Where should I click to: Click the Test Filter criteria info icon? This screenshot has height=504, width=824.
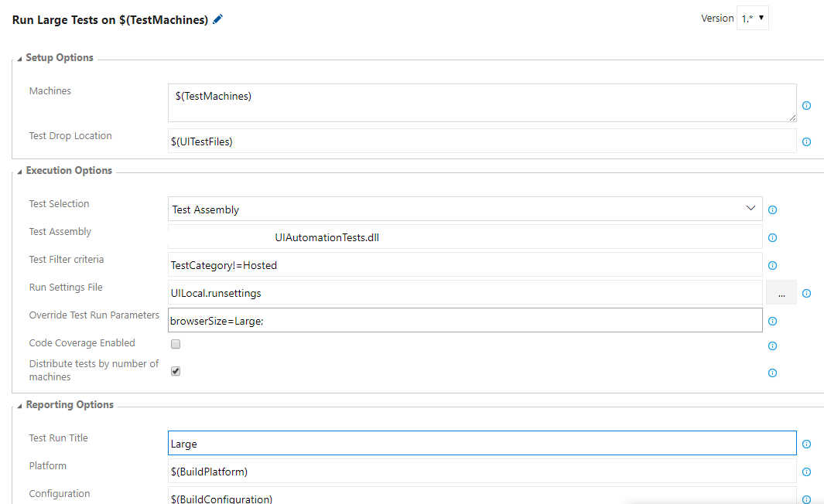tap(772, 264)
